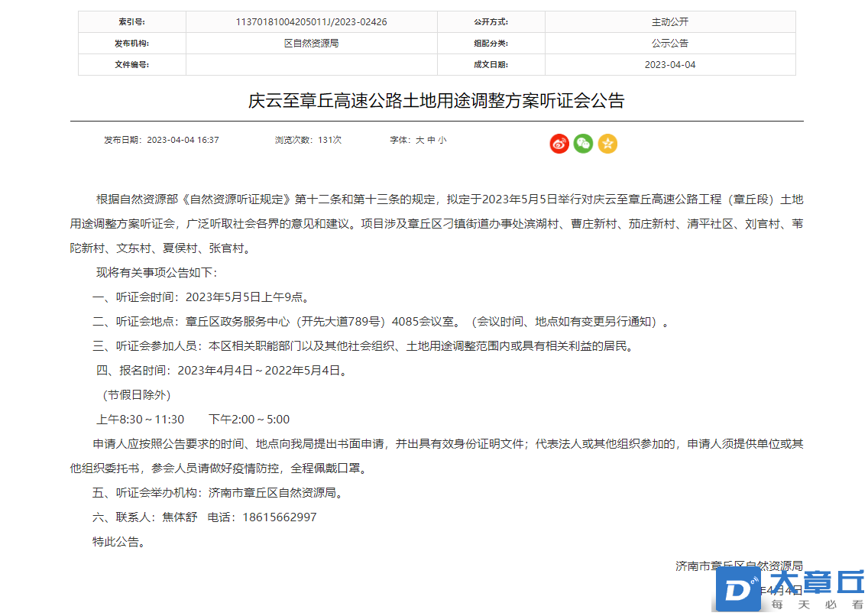The image size is (868, 616).
Task: Click the 成文日期 value 2023-04-04
Action: (x=670, y=65)
